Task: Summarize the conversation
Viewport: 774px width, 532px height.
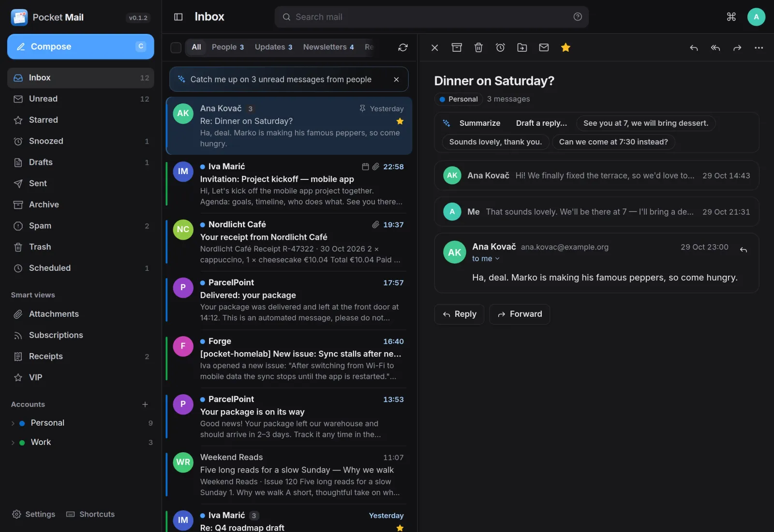Action: [479, 123]
